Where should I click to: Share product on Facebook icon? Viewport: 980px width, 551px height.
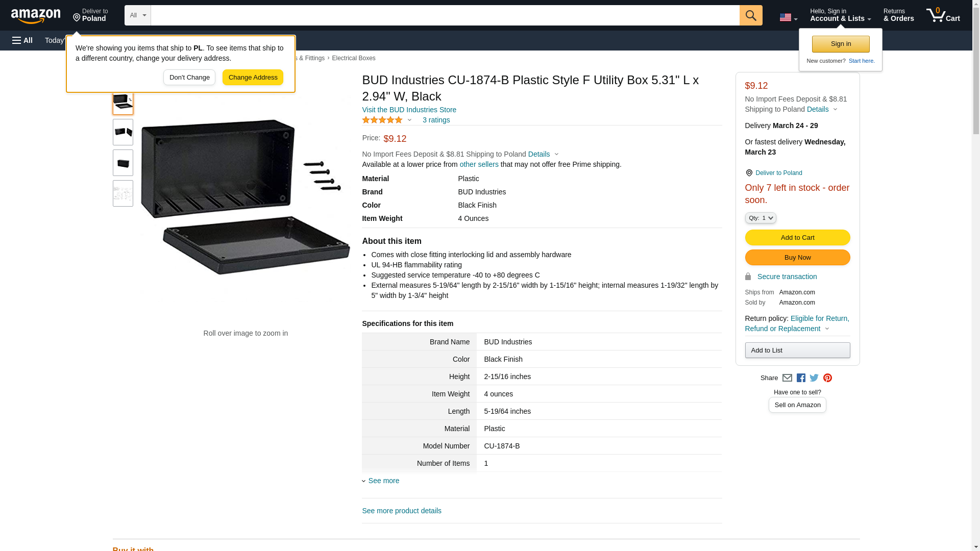(801, 378)
